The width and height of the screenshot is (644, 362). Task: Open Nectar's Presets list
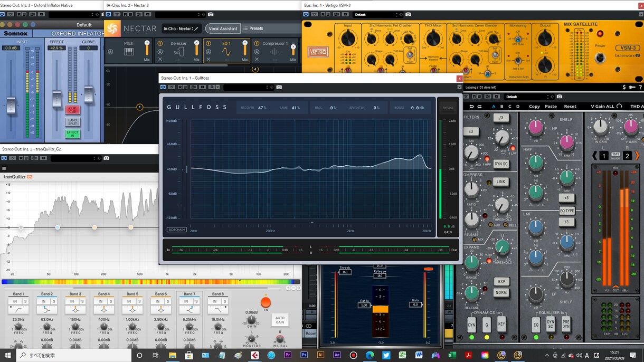[x=253, y=28]
